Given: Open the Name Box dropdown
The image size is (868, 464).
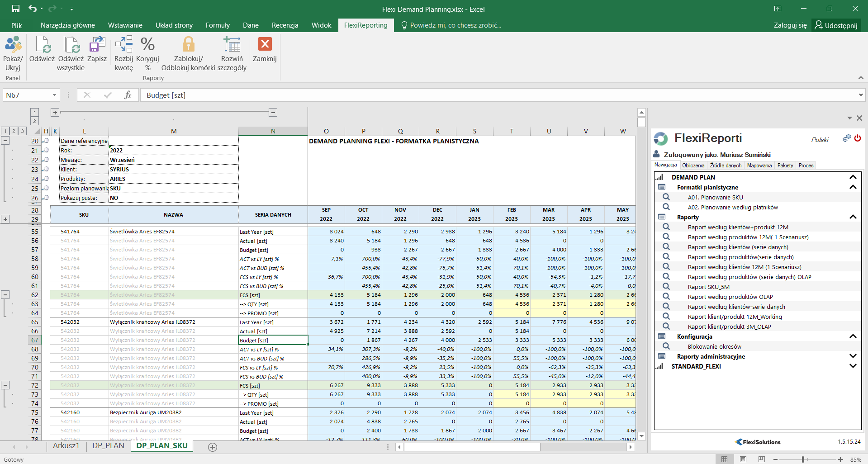Looking at the screenshot, I should click(x=54, y=95).
